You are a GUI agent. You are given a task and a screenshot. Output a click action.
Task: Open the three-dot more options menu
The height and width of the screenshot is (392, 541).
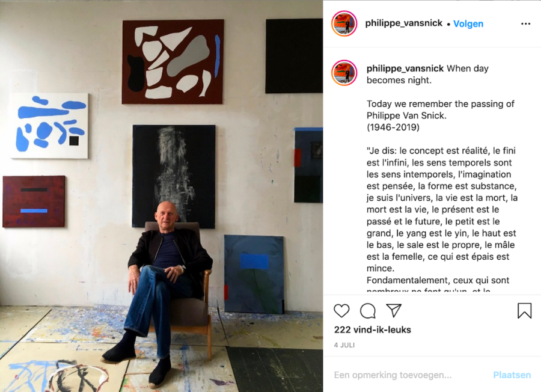point(525,24)
